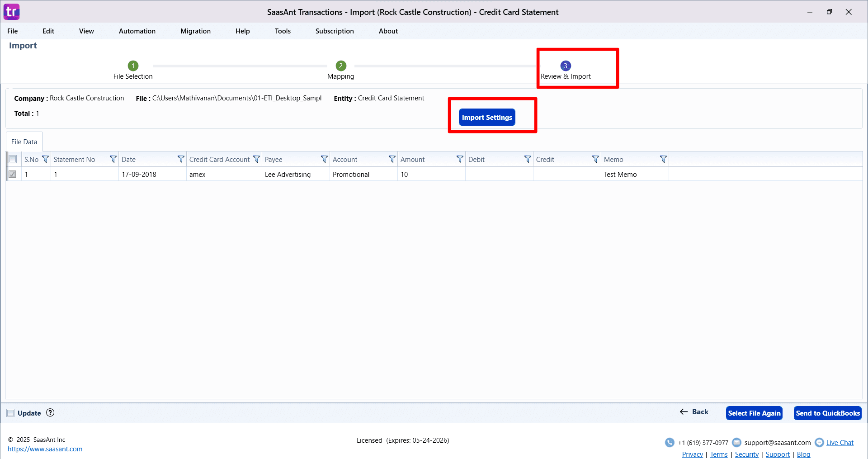The height and width of the screenshot is (459, 868).
Task: Click Send to QuickBooks button
Action: pyautogui.click(x=828, y=413)
